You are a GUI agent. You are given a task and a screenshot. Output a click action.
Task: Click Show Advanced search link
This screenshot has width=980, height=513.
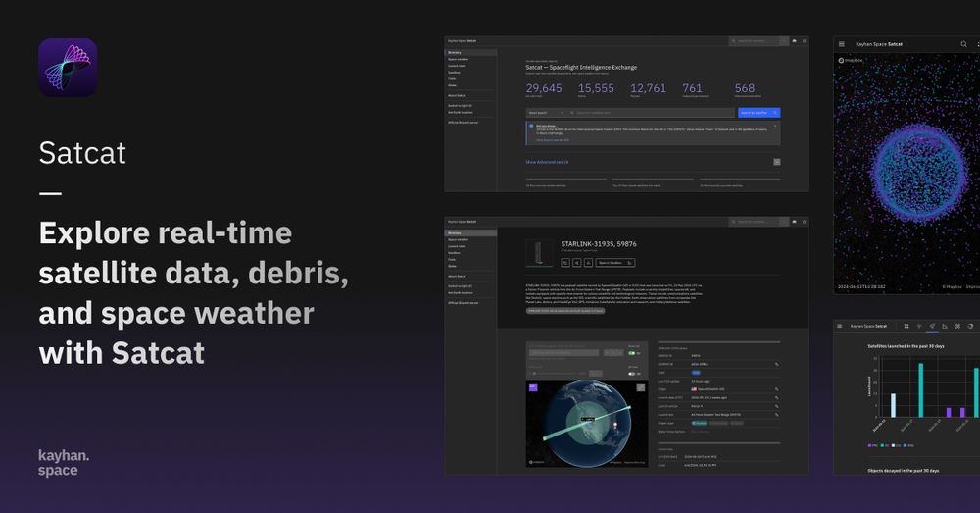pos(548,162)
